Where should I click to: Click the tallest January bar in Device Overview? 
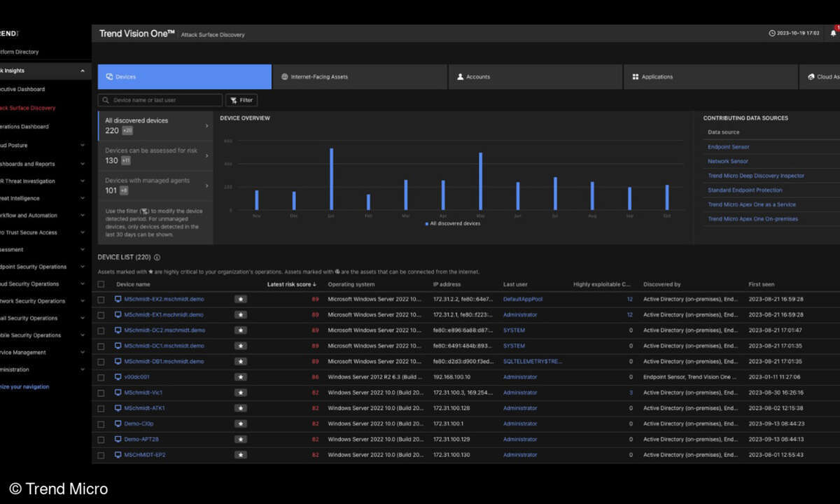click(x=331, y=179)
